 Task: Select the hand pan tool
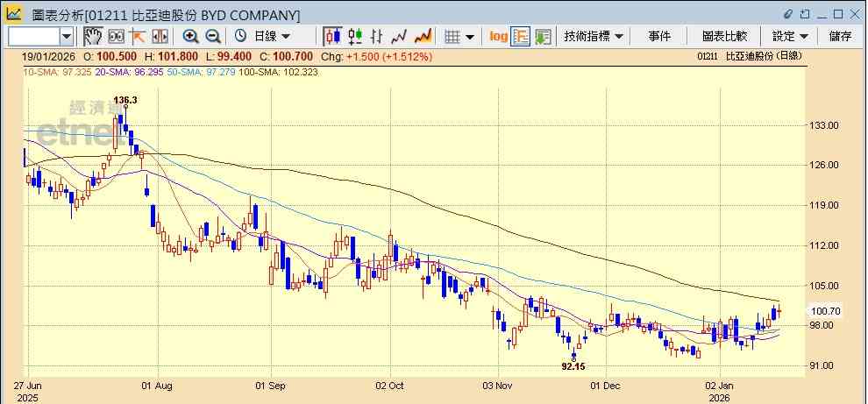(x=94, y=37)
